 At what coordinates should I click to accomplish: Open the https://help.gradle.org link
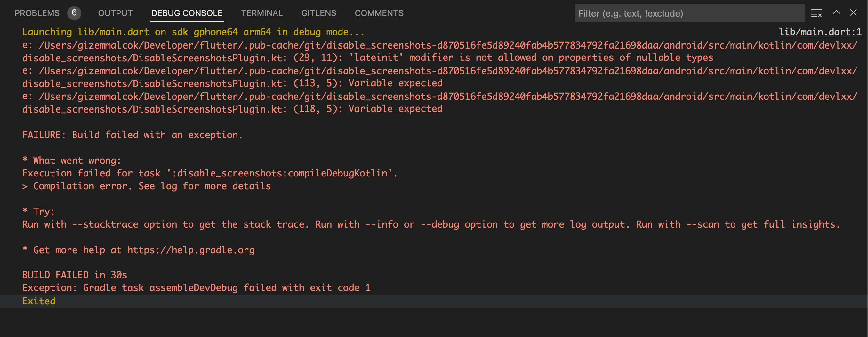pyautogui.click(x=191, y=250)
